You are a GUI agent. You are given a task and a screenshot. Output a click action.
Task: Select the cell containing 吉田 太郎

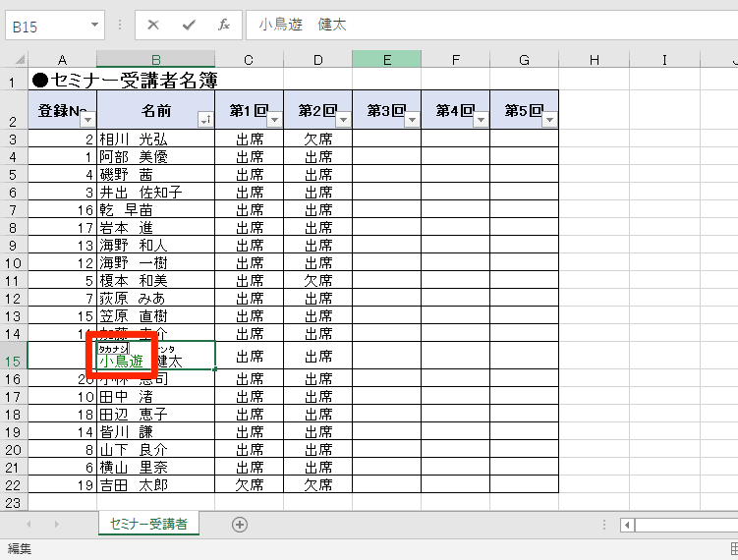155,484
